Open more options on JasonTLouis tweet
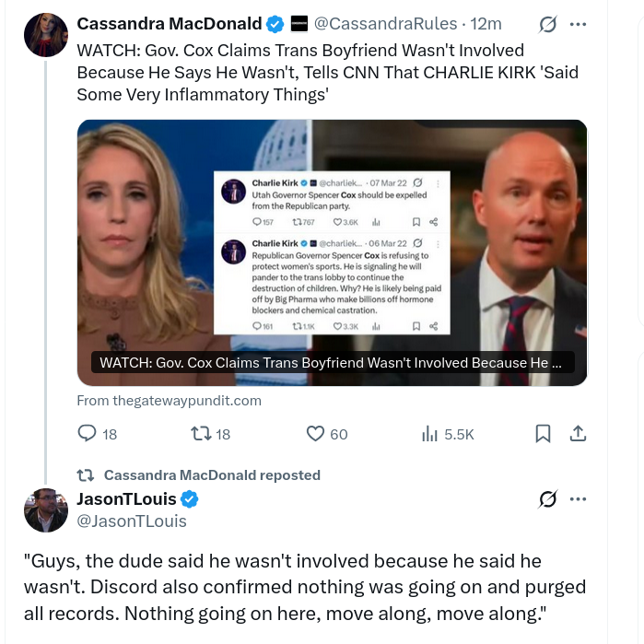The width and height of the screenshot is (644, 644). (x=578, y=499)
